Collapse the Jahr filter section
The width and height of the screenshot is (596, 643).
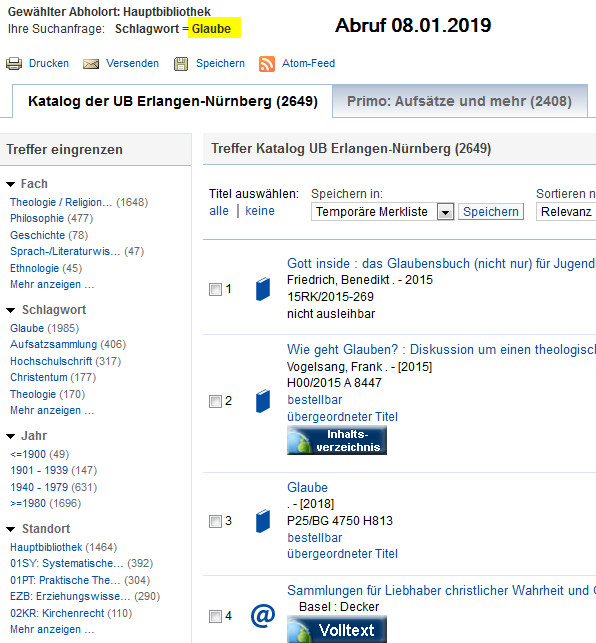pyautogui.click(x=11, y=436)
